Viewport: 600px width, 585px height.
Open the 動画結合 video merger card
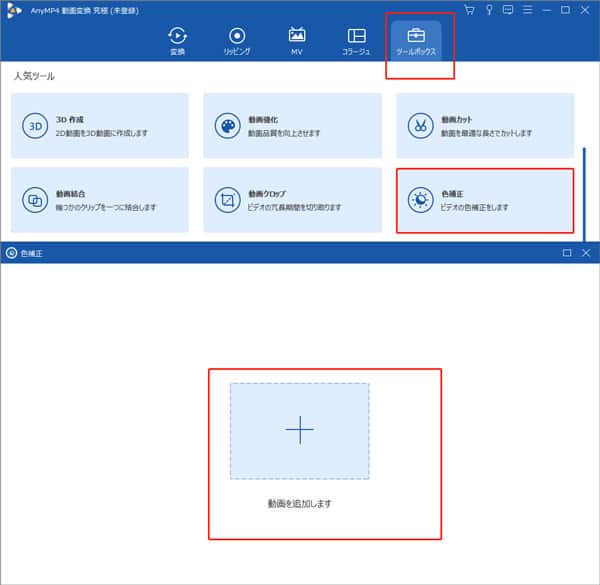pos(100,200)
